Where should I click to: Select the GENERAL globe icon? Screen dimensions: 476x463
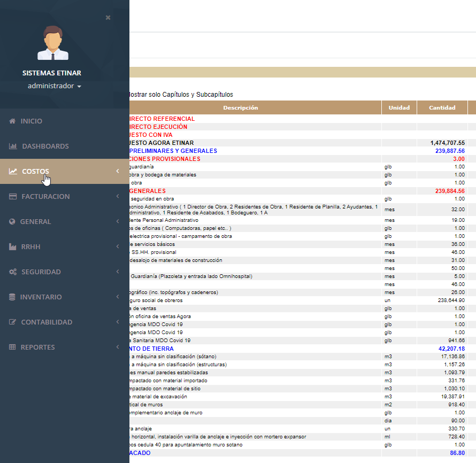[x=12, y=221]
